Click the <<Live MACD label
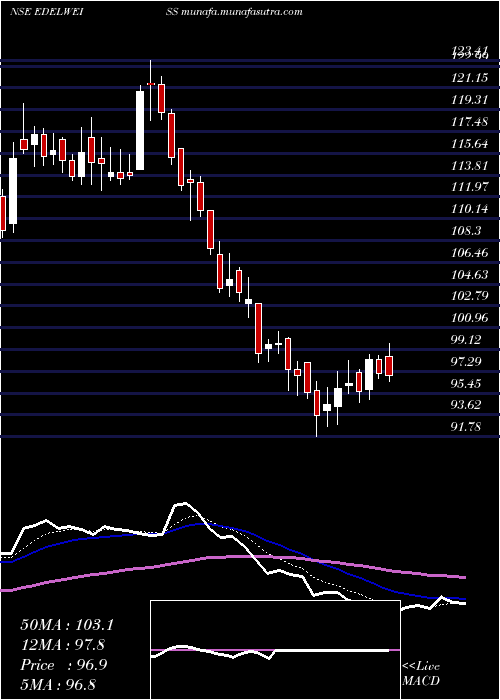500x700 pixels. pos(421,673)
